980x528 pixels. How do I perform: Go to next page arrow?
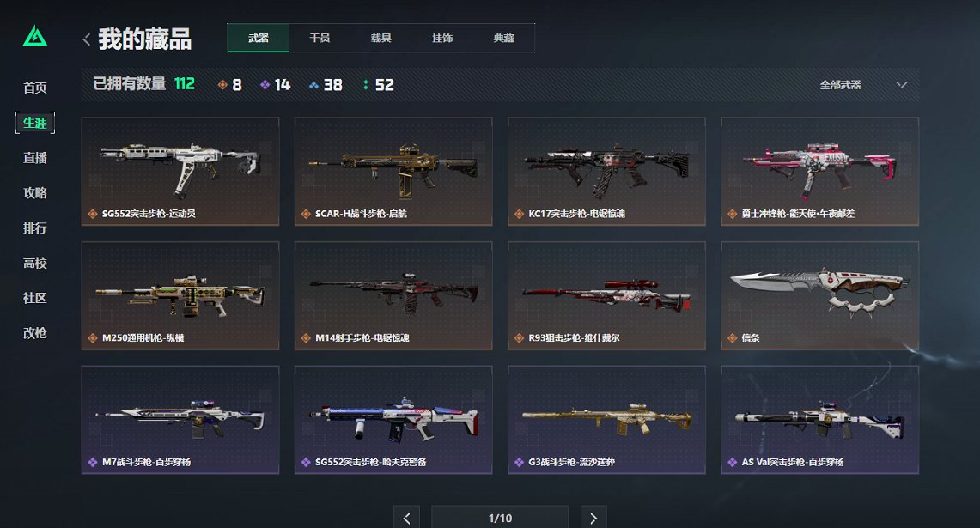coord(593,518)
